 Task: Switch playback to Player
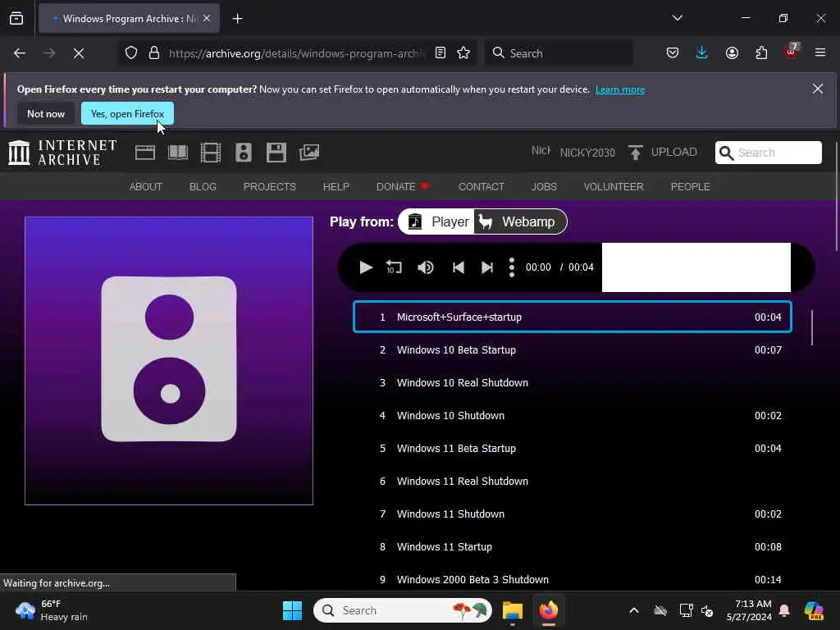tap(437, 221)
